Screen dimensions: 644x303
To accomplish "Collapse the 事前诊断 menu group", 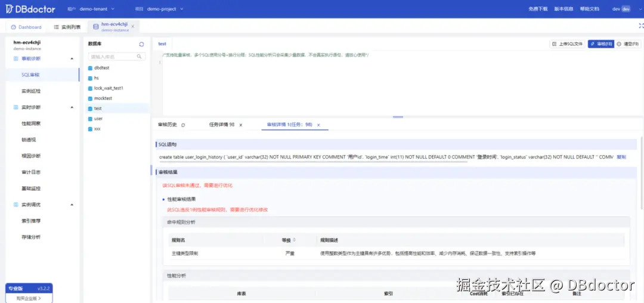I will point(72,58).
